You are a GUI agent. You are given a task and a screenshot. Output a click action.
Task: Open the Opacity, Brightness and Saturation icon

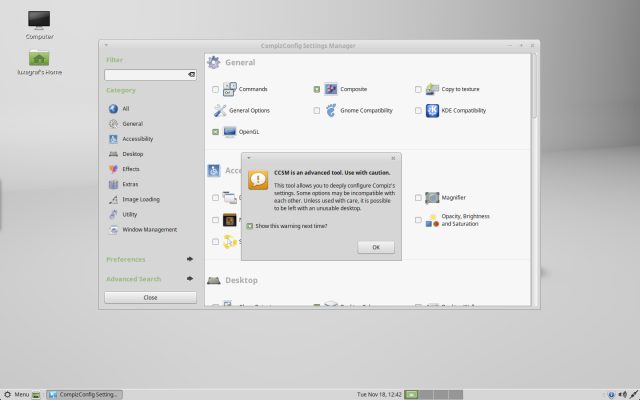432,220
